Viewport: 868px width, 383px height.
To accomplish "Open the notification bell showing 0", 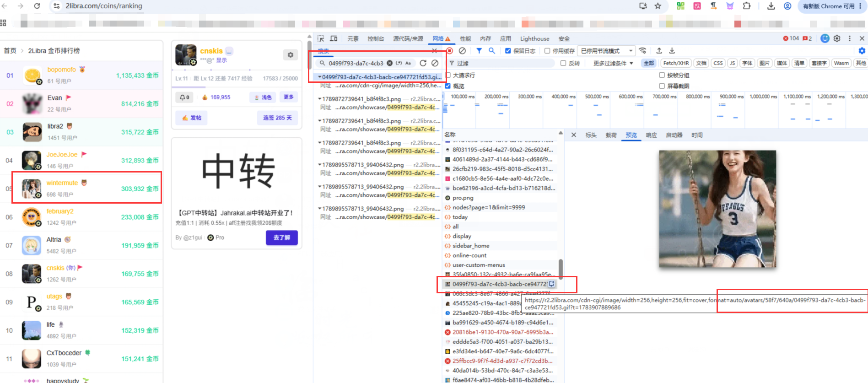I will point(184,97).
